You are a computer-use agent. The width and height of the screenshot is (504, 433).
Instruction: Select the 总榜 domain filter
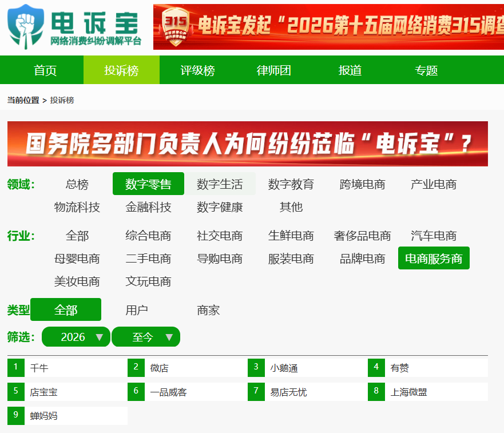point(77,184)
